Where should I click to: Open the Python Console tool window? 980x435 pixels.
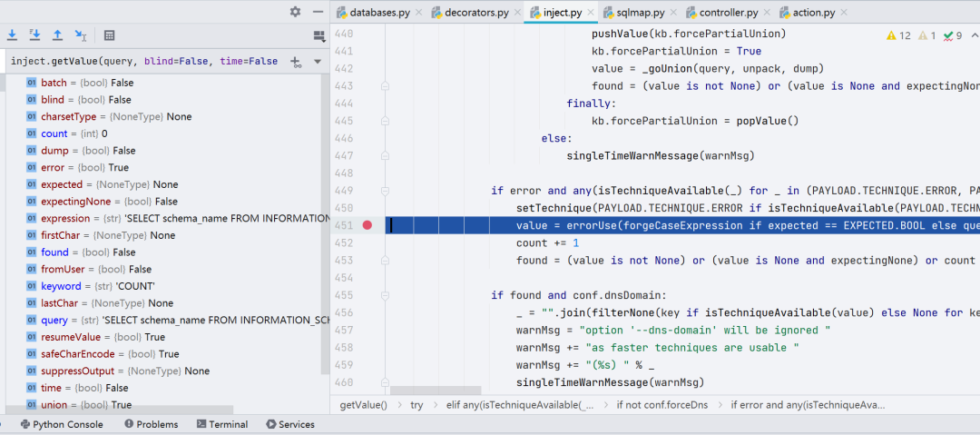pos(62,424)
